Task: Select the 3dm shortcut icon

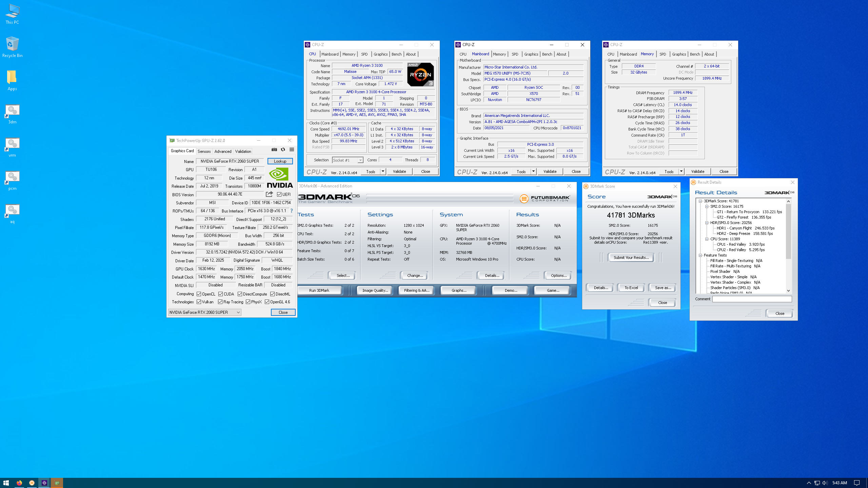Action: point(12,114)
